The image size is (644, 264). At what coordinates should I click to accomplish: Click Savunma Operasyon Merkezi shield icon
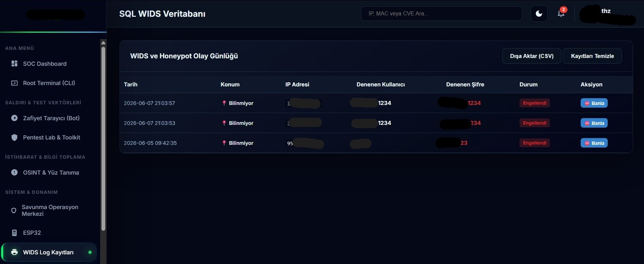click(14, 210)
